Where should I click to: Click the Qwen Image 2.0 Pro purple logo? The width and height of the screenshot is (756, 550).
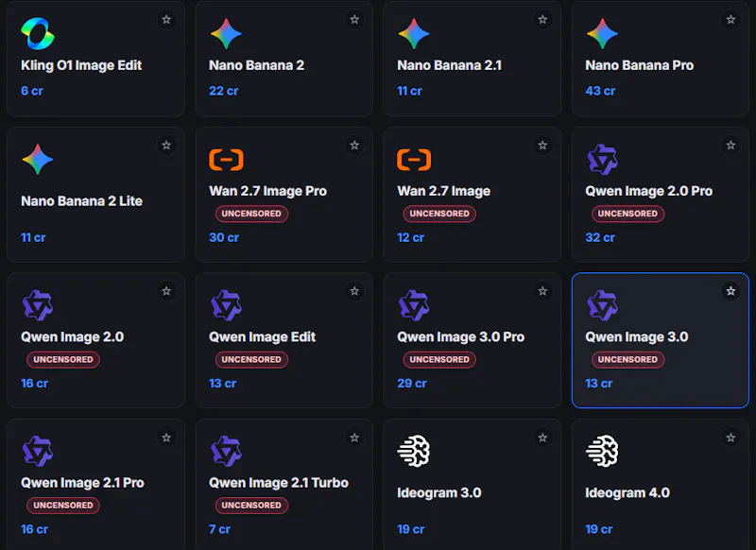(602, 160)
